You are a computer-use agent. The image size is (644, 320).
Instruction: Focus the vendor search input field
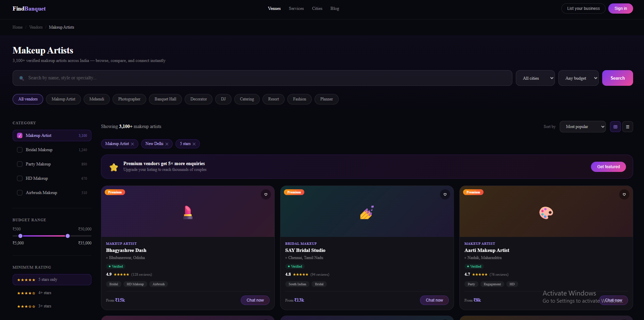coord(265,78)
